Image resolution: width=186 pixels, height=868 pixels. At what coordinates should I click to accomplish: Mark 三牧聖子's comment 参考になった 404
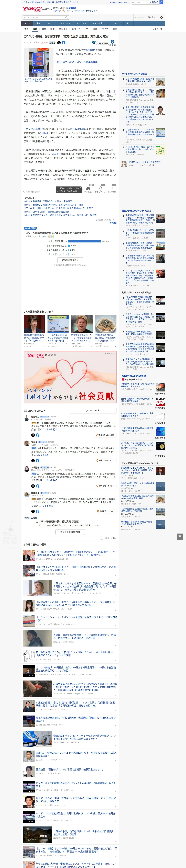[105, 486]
